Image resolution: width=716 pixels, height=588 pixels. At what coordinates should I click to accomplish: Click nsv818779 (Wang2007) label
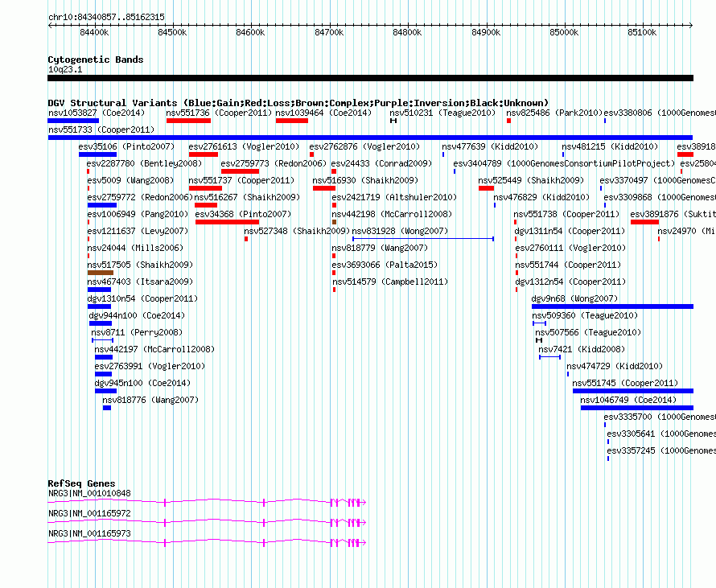pos(380,248)
